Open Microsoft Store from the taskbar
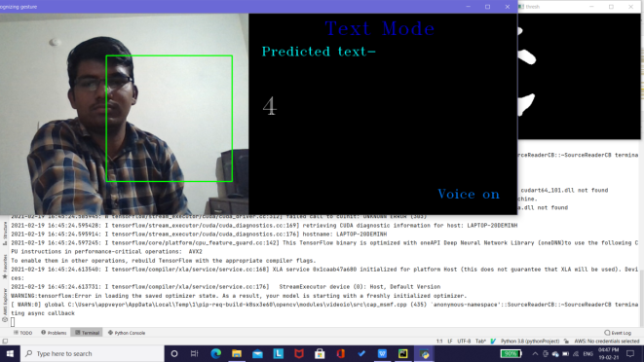The height and width of the screenshot is (362, 644). [320, 353]
